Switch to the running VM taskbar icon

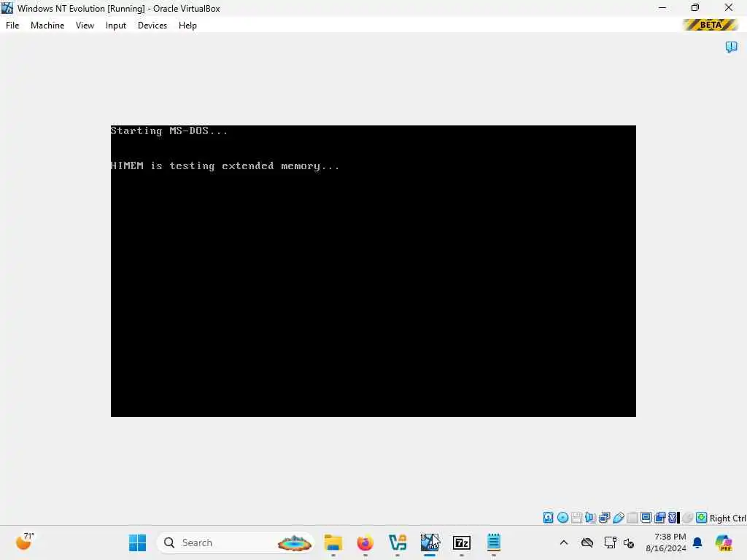tap(430, 542)
